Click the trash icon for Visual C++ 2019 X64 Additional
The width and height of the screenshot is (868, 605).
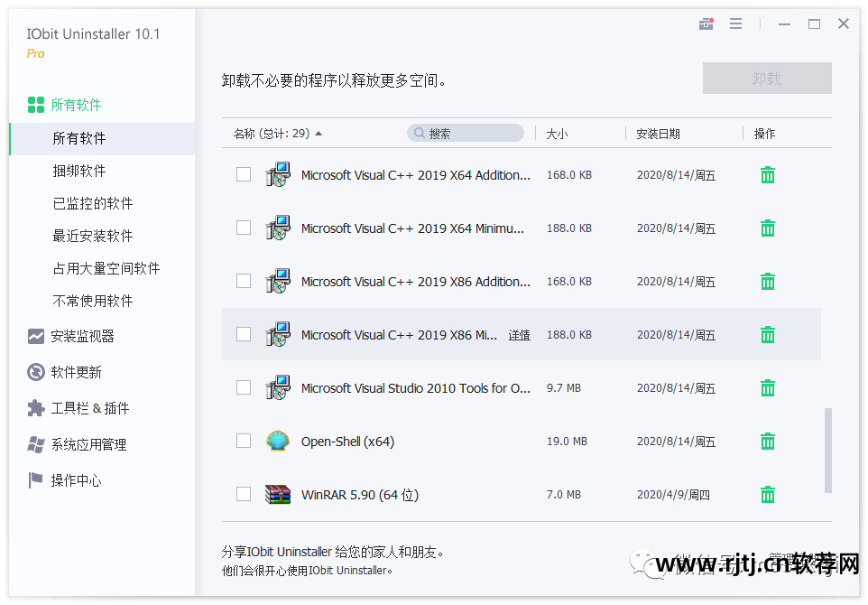tap(767, 175)
